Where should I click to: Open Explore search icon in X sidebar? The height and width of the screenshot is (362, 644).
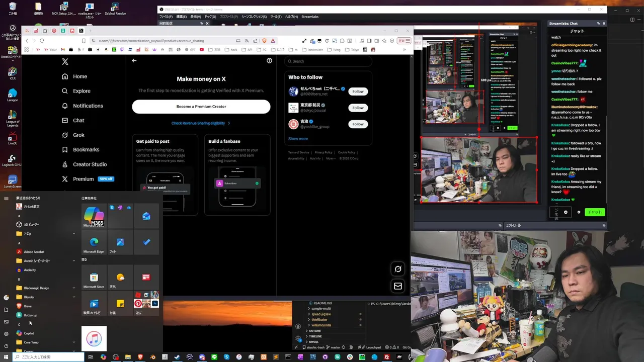(65, 91)
